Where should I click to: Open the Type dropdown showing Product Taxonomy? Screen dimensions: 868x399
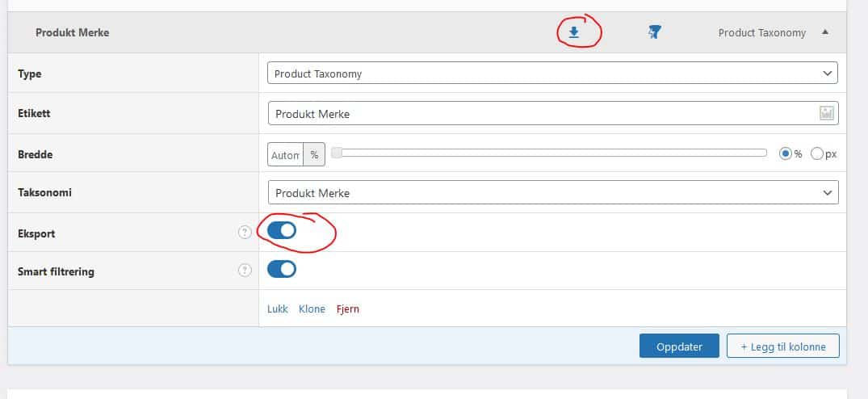pyautogui.click(x=552, y=73)
